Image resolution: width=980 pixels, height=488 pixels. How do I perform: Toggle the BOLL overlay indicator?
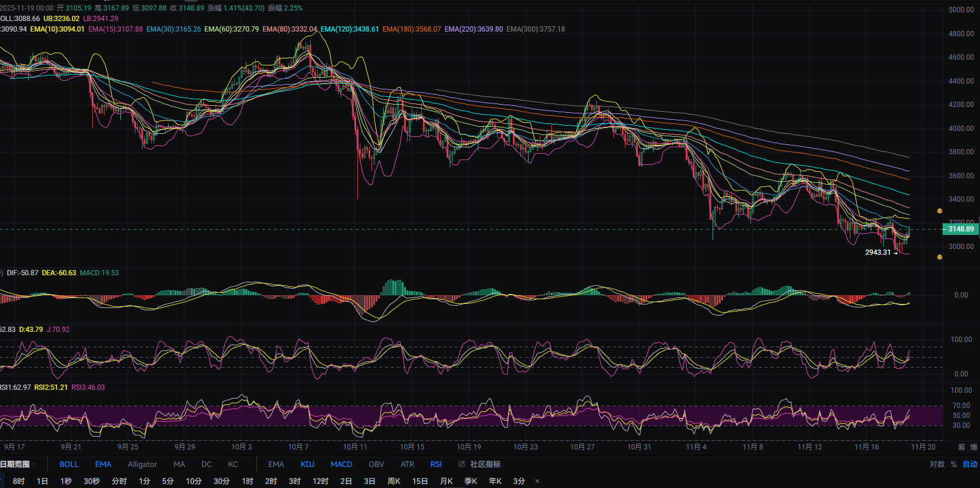coord(69,464)
